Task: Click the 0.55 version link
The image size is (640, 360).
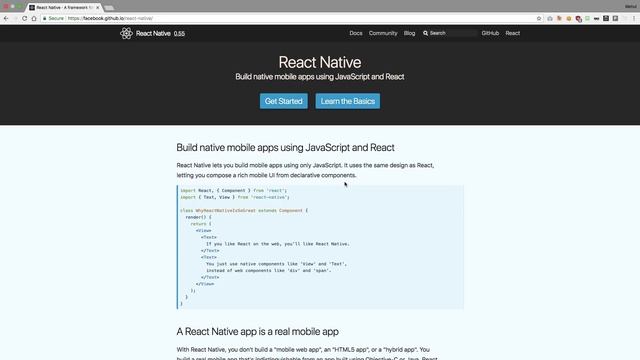Action: [x=179, y=33]
